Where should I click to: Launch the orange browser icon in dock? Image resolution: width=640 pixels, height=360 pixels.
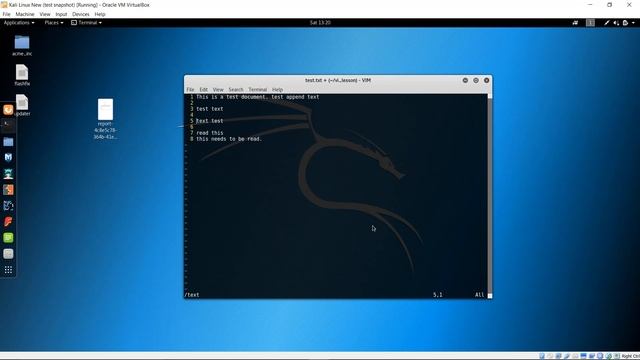pos(8,110)
